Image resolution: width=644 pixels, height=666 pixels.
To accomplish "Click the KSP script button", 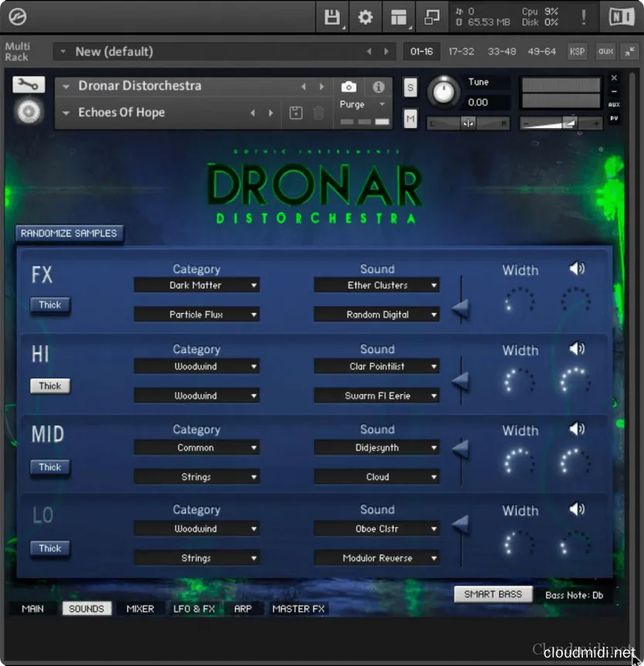I will click(577, 52).
